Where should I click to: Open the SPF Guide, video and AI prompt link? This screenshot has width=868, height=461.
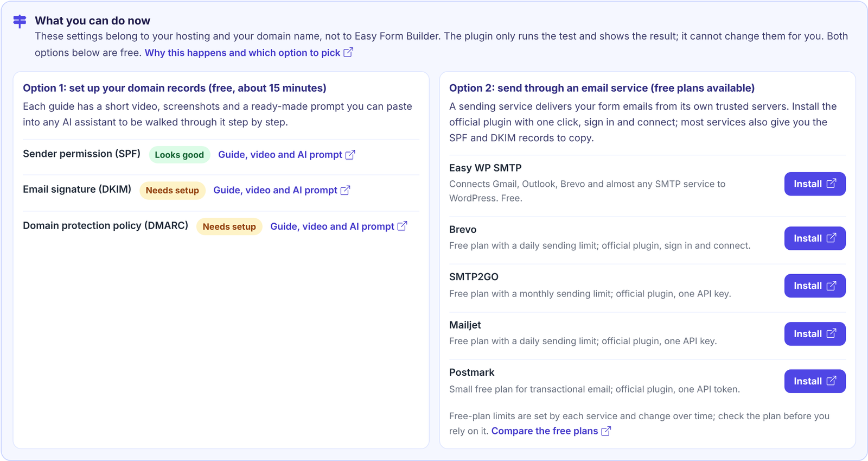pyautogui.click(x=286, y=155)
